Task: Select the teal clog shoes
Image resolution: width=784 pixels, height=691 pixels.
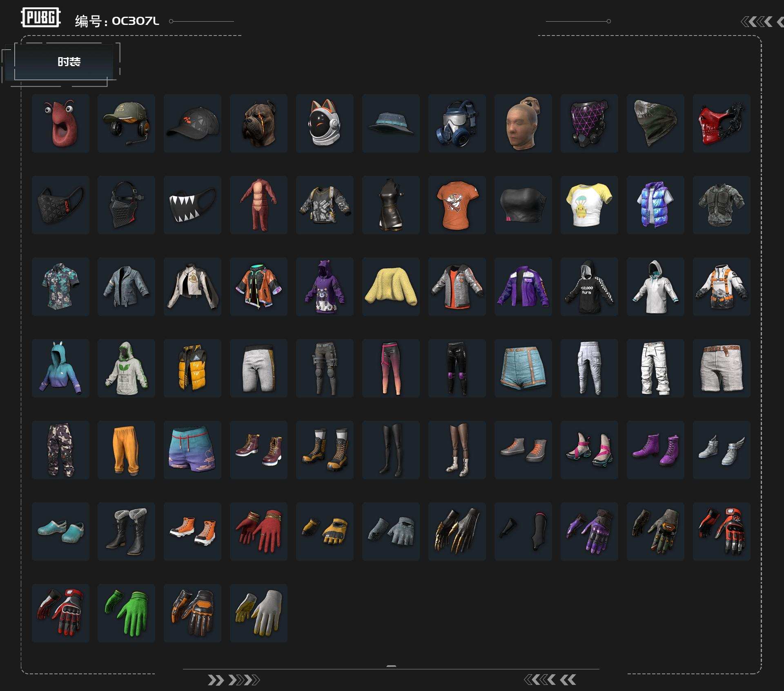Action: point(60,531)
